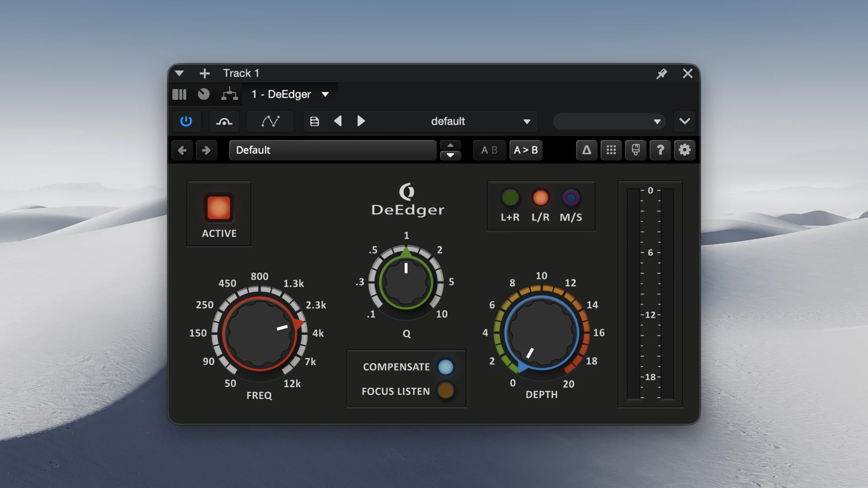Go to previous preset with left triangle

(x=338, y=121)
